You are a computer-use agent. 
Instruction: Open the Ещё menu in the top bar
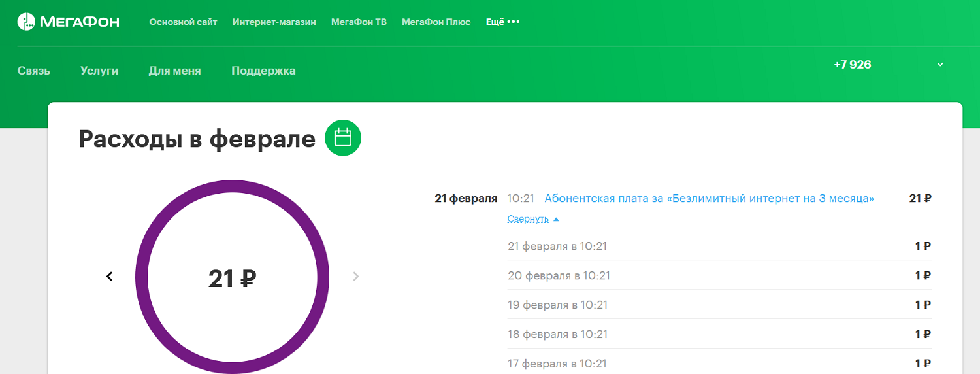click(x=495, y=22)
